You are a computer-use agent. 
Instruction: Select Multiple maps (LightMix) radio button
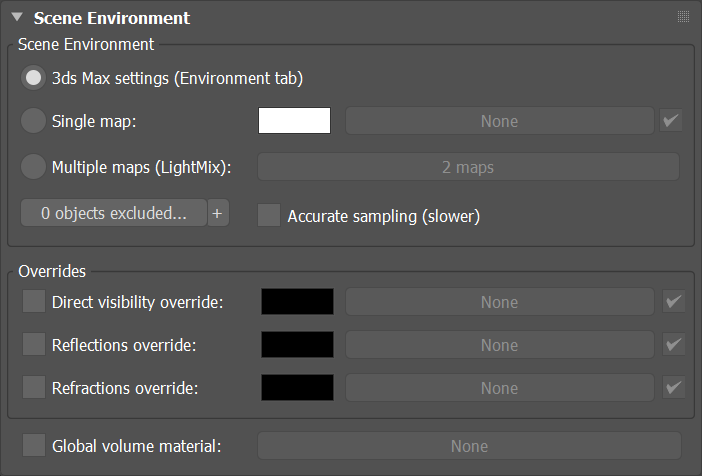[33, 167]
